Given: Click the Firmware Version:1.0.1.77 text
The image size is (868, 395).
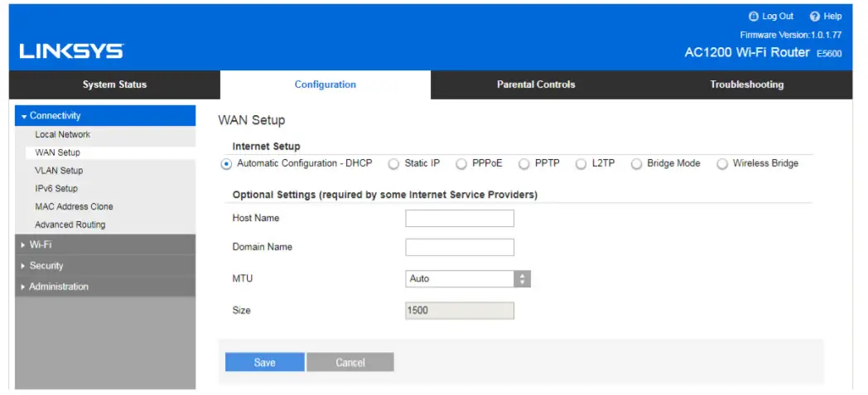Looking at the screenshot, I should click(790, 35).
